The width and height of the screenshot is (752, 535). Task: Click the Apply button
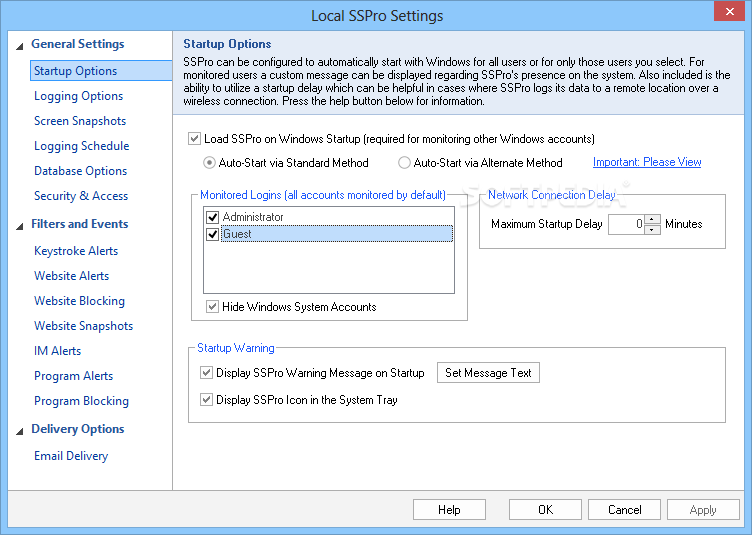click(703, 509)
